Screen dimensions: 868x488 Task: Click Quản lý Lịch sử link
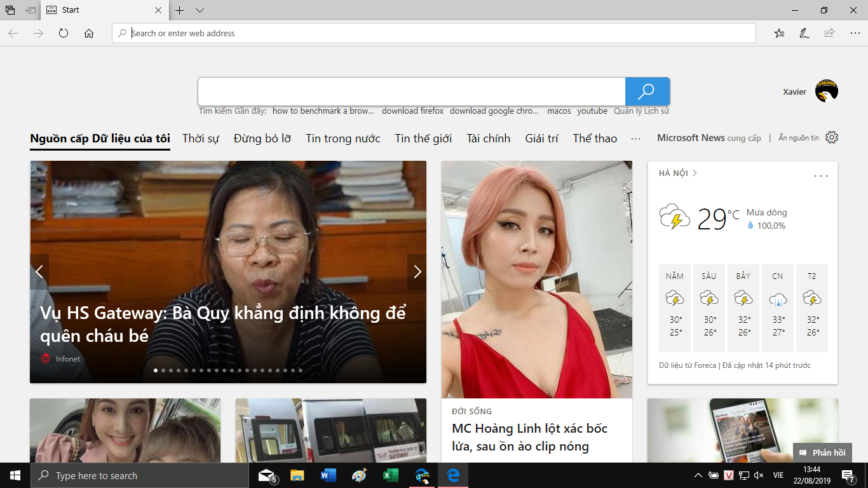[641, 111]
